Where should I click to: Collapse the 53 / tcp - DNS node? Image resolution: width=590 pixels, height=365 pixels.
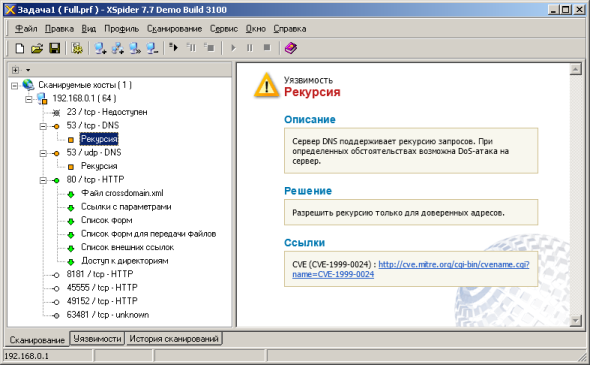(43, 126)
